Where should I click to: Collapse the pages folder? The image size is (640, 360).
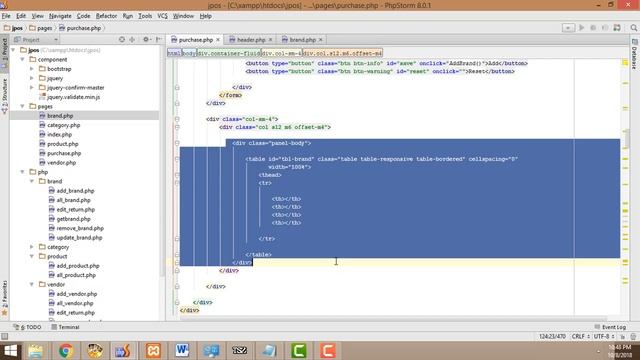[22, 106]
